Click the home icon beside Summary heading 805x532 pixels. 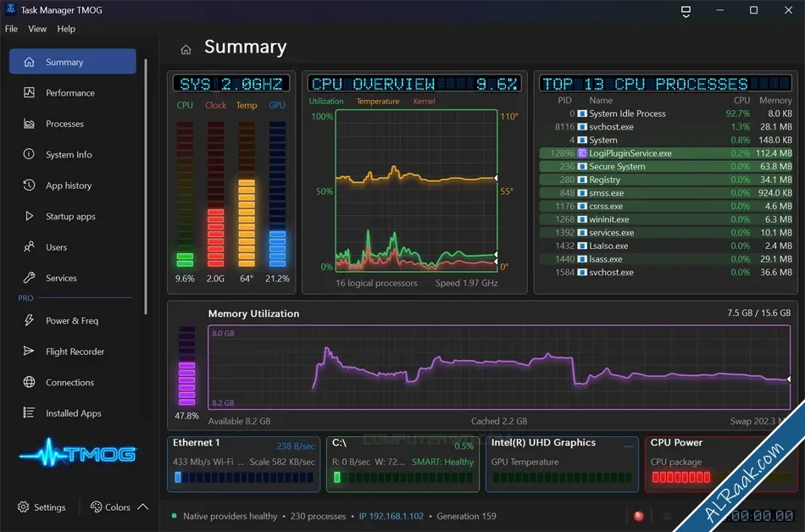click(186, 49)
